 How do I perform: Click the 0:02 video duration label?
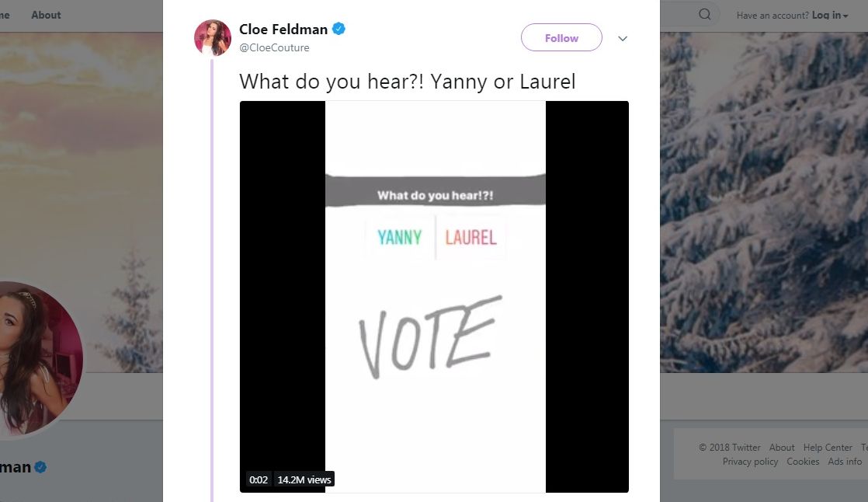point(259,479)
